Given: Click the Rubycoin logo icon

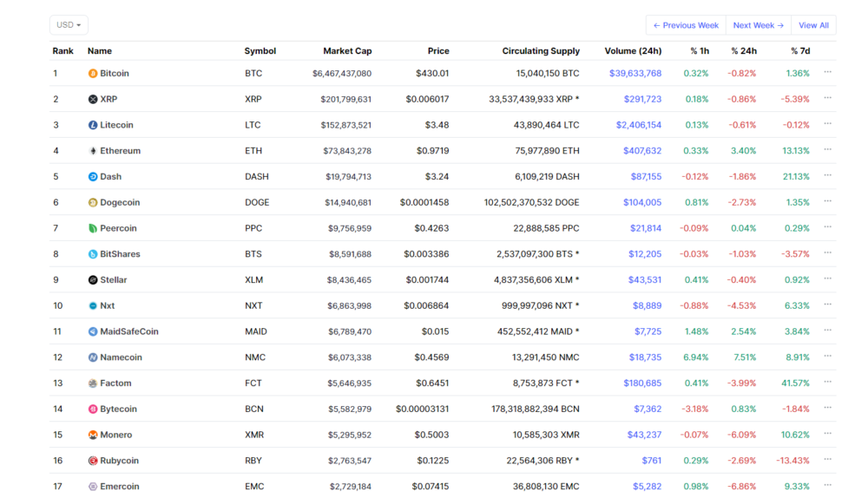Looking at the screenshot, I should [x=93, y=461].
